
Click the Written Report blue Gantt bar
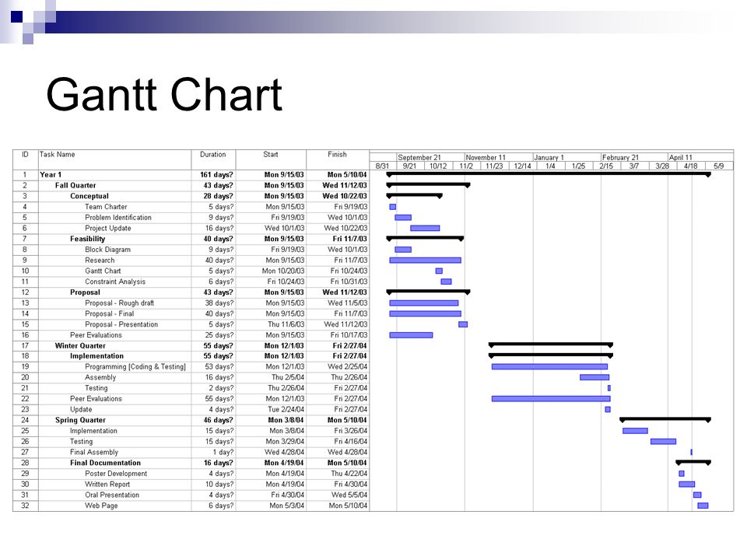[686, 485]
